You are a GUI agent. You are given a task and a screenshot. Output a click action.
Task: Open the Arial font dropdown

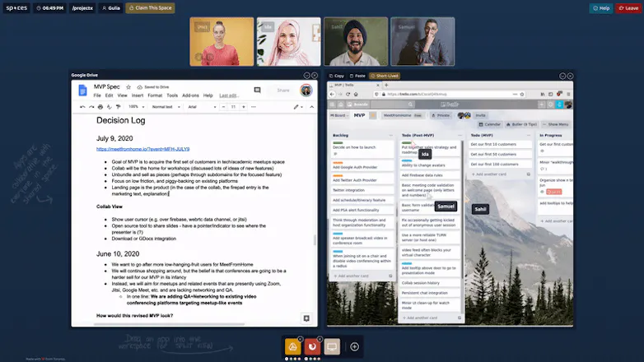click(202, 107)
